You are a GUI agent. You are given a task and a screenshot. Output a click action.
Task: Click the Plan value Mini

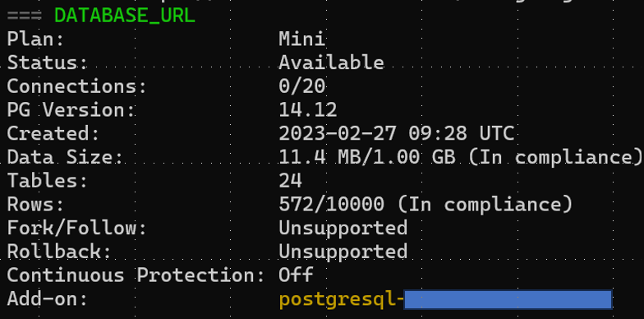tap(302, 39)
